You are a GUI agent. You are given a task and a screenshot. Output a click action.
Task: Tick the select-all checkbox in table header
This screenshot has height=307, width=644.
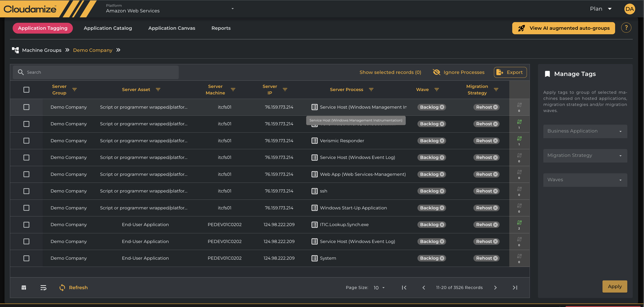click(26, 90)
